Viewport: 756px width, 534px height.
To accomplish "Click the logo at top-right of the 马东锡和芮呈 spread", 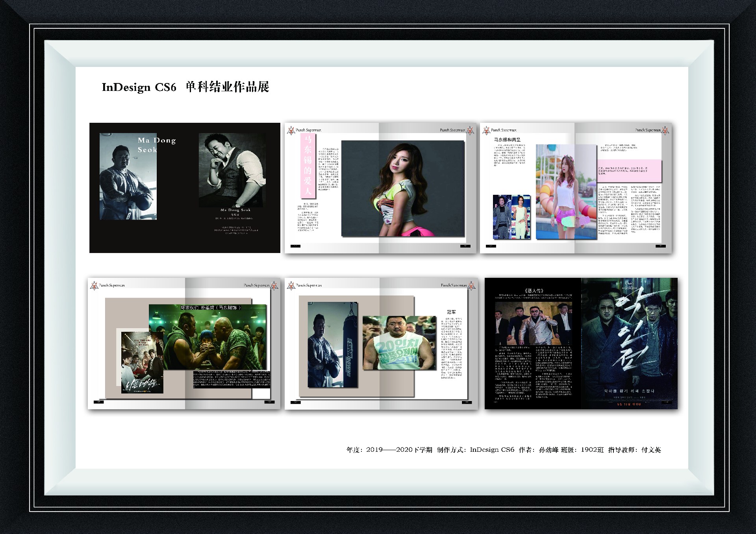I will [665, 130].
